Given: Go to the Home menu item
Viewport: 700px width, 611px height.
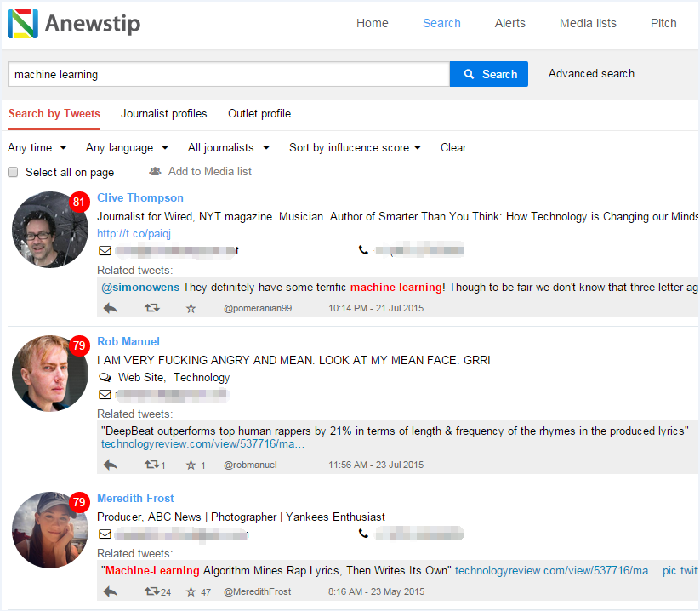Looking at the screenshot, I should (x=373, y=23).
